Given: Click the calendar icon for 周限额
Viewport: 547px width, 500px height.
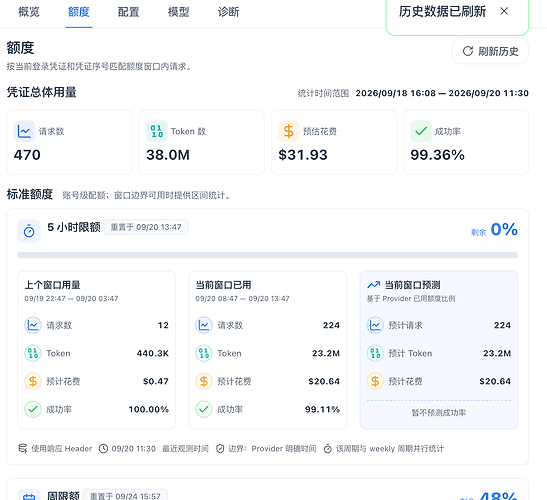Looking at the screenshot, I should pyautogui.click(x=29, y=495).
